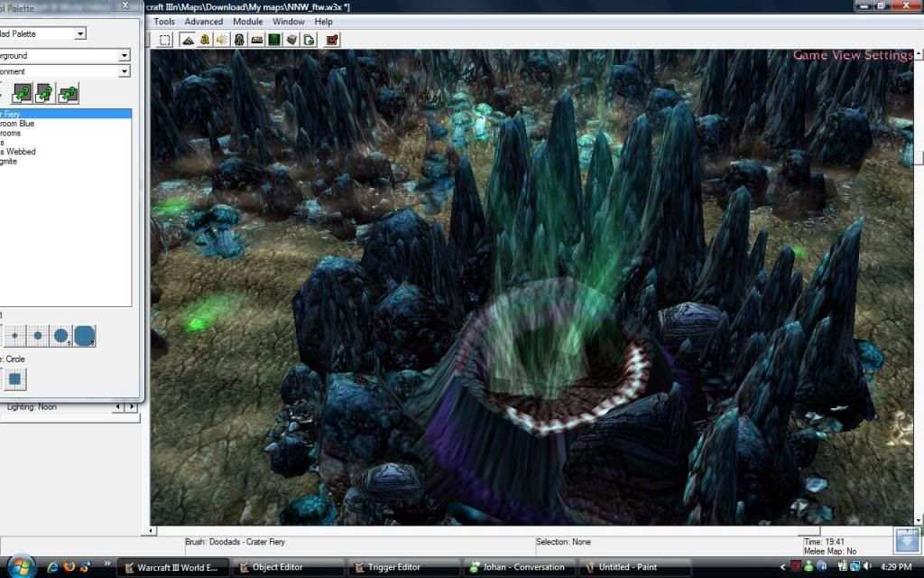Select the Webbed doodad entry

pyautogui.click(x=65, y=152)
